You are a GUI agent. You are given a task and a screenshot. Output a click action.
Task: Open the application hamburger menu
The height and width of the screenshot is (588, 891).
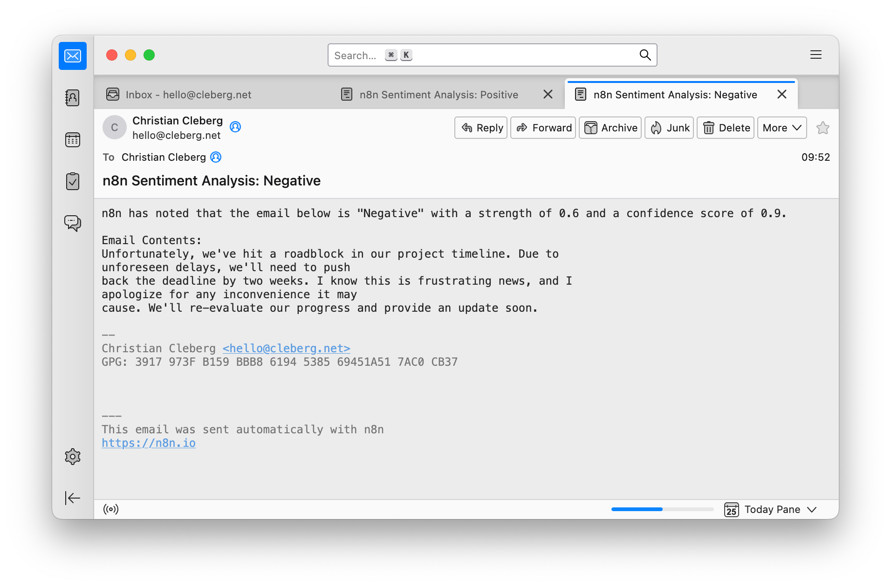[816, 55]
